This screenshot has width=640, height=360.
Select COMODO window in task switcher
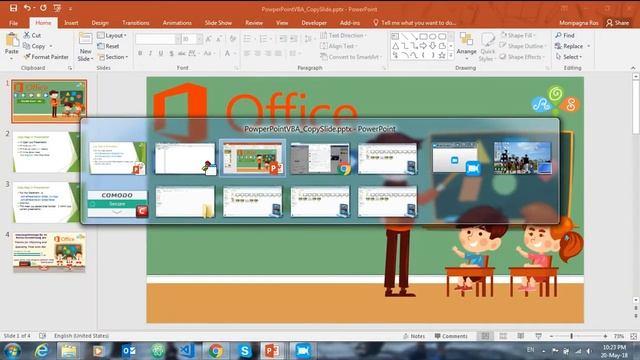click(x=117, y=203)
